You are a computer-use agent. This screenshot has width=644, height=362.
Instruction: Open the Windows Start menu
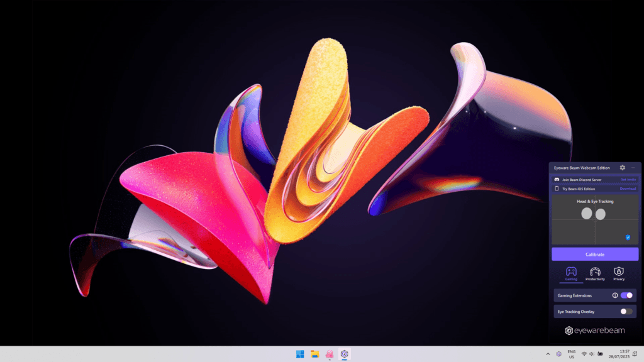tap(300, 354)
